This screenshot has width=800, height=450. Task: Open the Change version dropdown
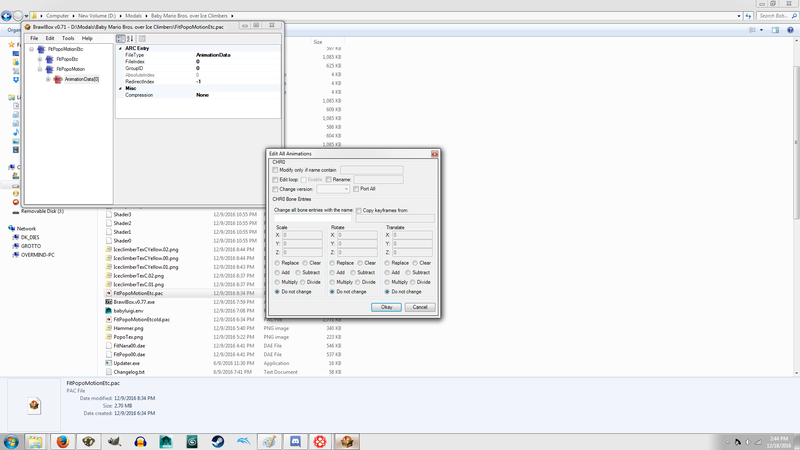(x=333, y=189)
